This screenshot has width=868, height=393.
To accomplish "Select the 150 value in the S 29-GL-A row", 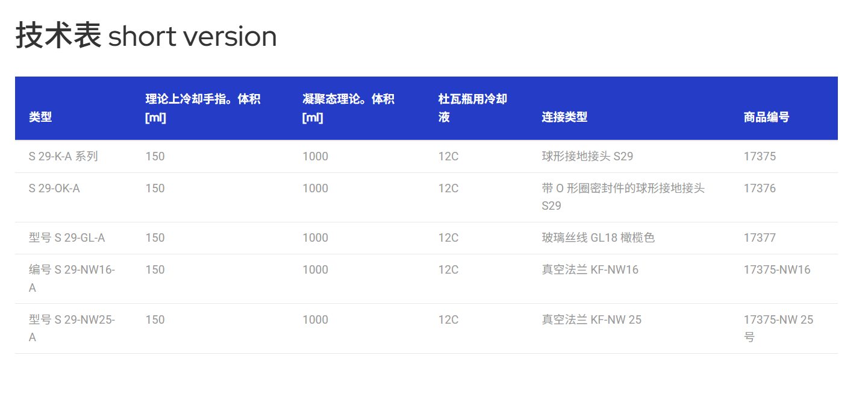I will (x=155, y=238).
